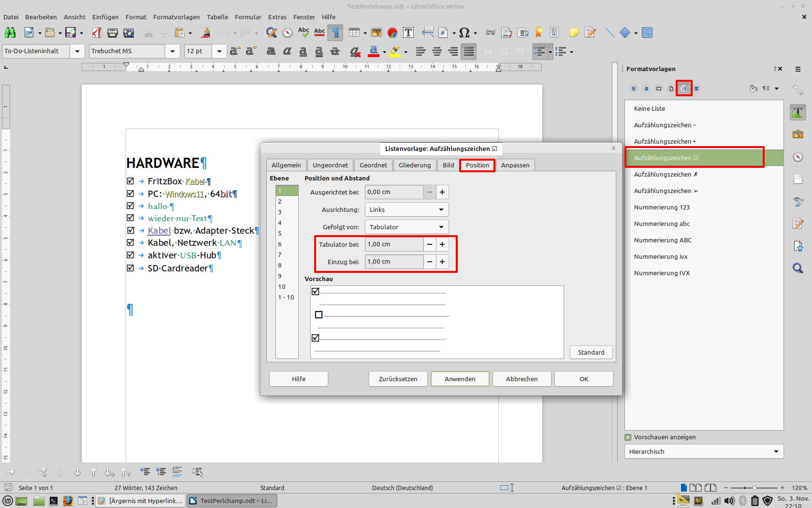812x508 pixels.
Task: Export directly as PDF icon
Action: 97,32
